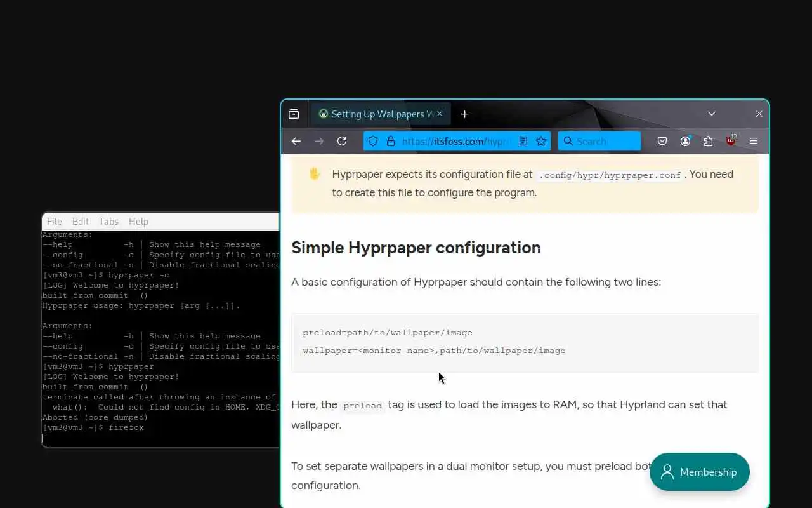Click the Firefox forward arrow
Viewport: 812px width, 508px height.
[x=319, y=141]
